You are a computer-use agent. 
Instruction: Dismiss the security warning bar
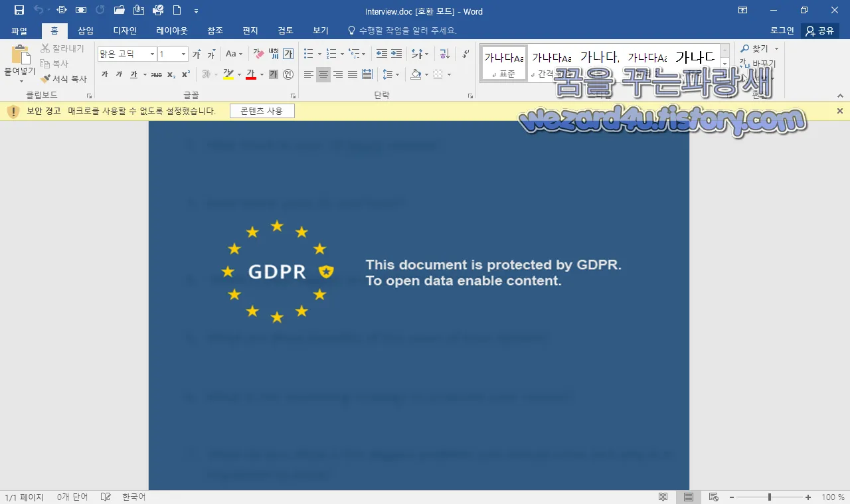click(840, 111)
